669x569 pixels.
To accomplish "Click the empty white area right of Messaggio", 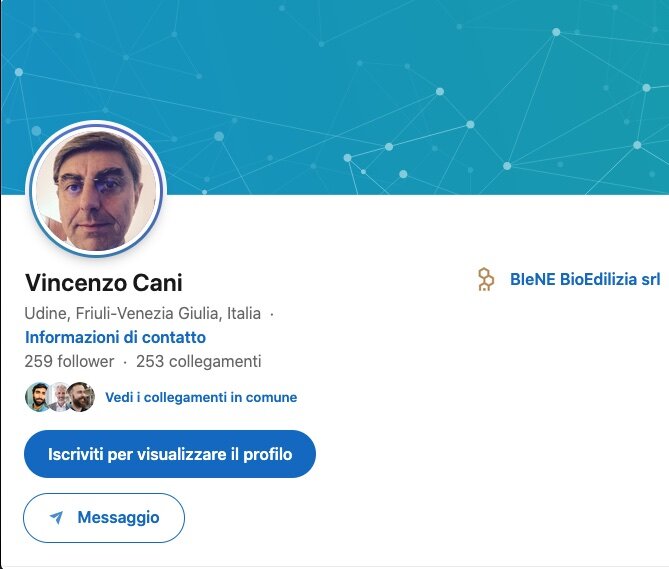I will (420, 517).
